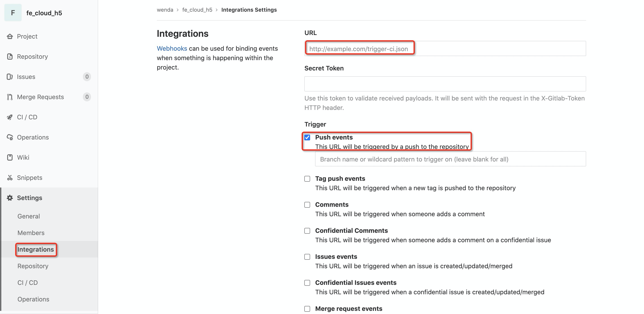Uncheck the Push events checkbox
644x314 pixels.
pyautogui.click(x=307, y=137)
